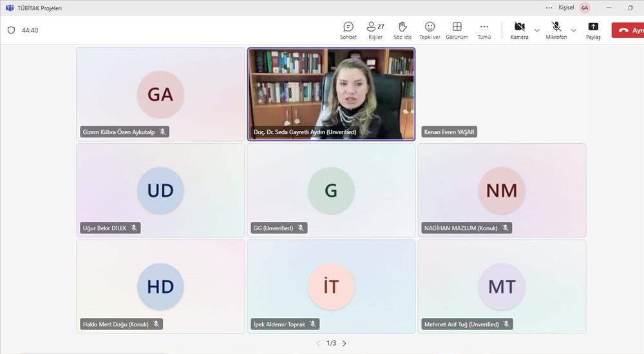Open the GA profile avatar in title bar
Screen dimensions: 644x354
click(585, 8)
